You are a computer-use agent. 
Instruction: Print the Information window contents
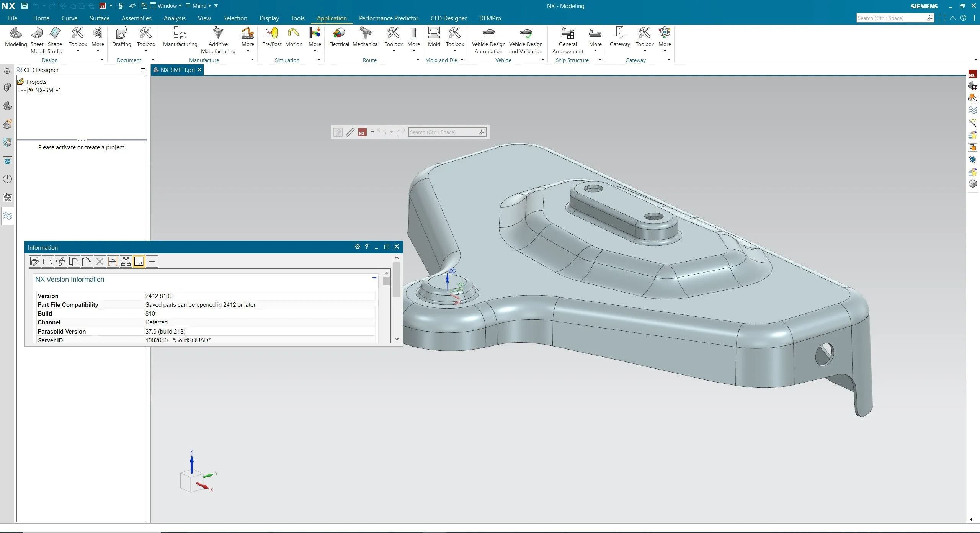click(x=48, y=262)
